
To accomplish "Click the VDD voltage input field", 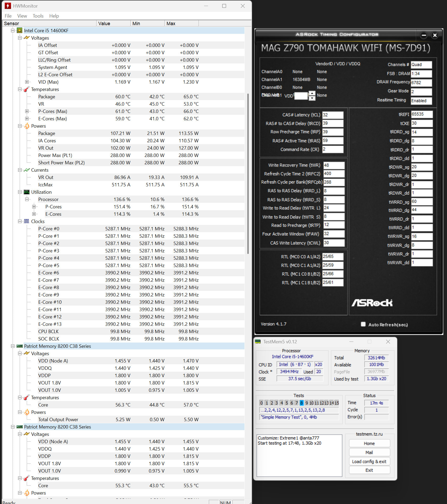I will [301, 96].
